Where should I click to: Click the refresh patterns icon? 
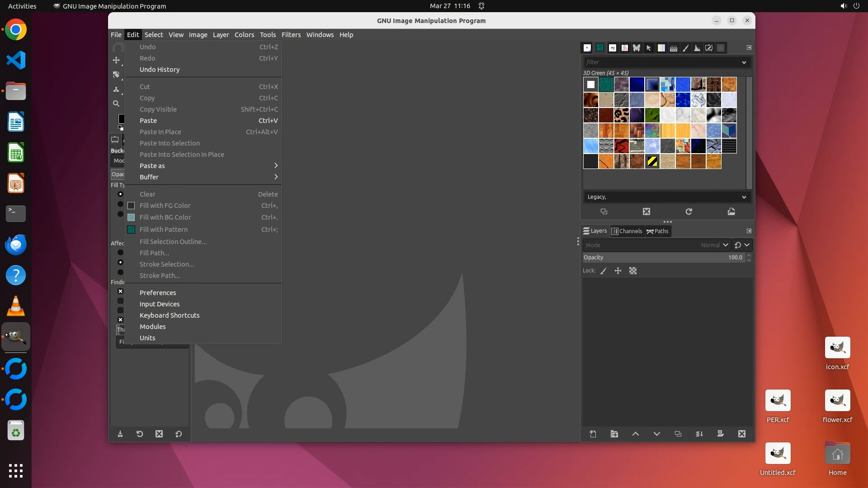tap(689, 211)
